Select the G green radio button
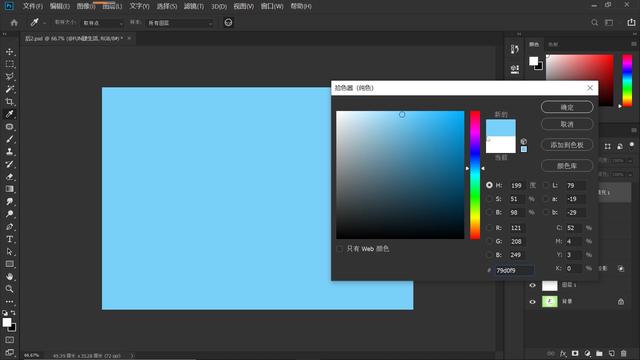This screenshot has width=640, height=360. pos(489,241)
